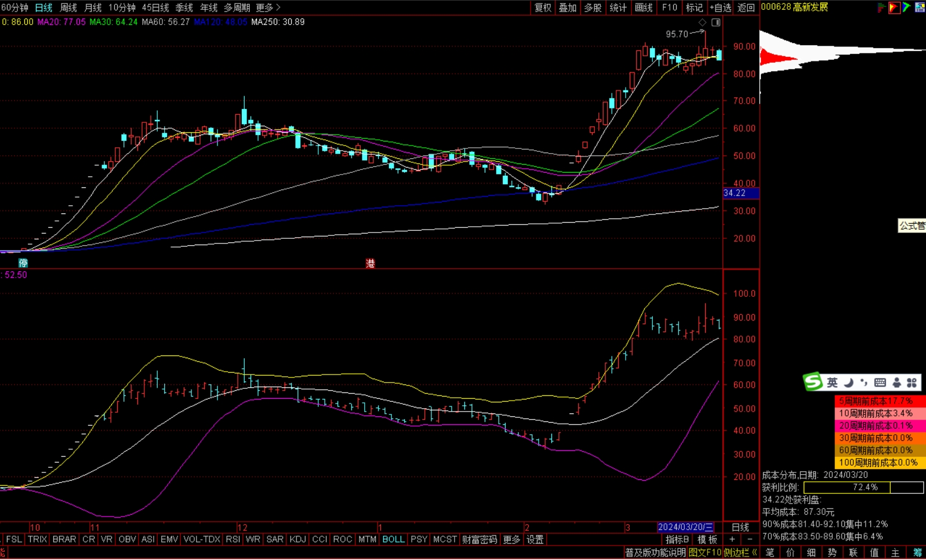The height and width of the screenshot is (560, 926).
Task: Click the red 5周期前成本 color legend
Action: click(x=880, y=401)
